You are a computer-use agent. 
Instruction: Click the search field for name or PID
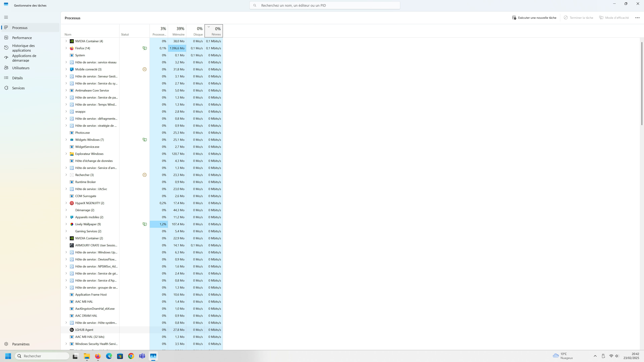pos(325,5)
